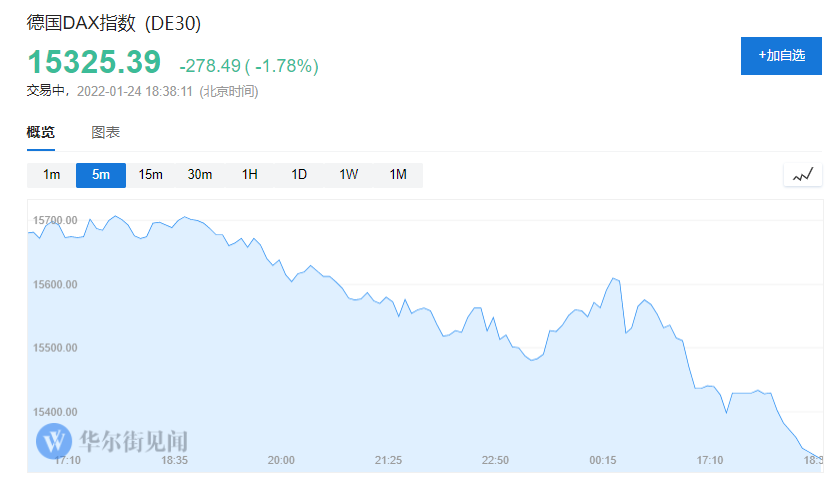Click the 德国DAX指数 (DE30) title
Viewport: 839px width, 481px height.
click(x=121, y=23)
